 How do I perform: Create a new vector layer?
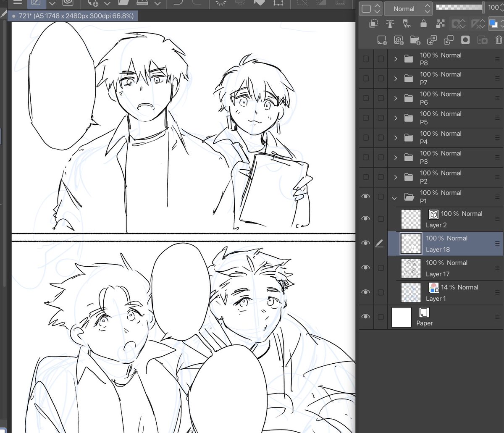(x=399, y=40)
